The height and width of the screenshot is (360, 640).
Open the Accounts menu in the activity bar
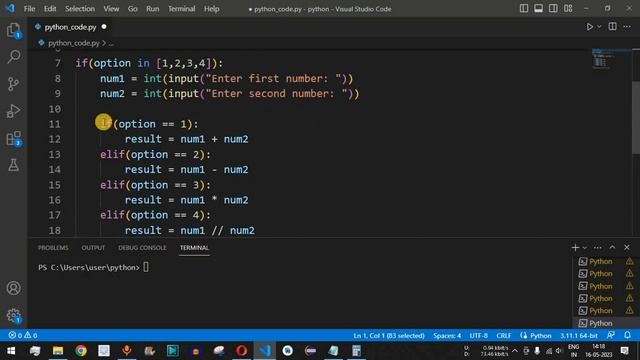coord(13,288)
